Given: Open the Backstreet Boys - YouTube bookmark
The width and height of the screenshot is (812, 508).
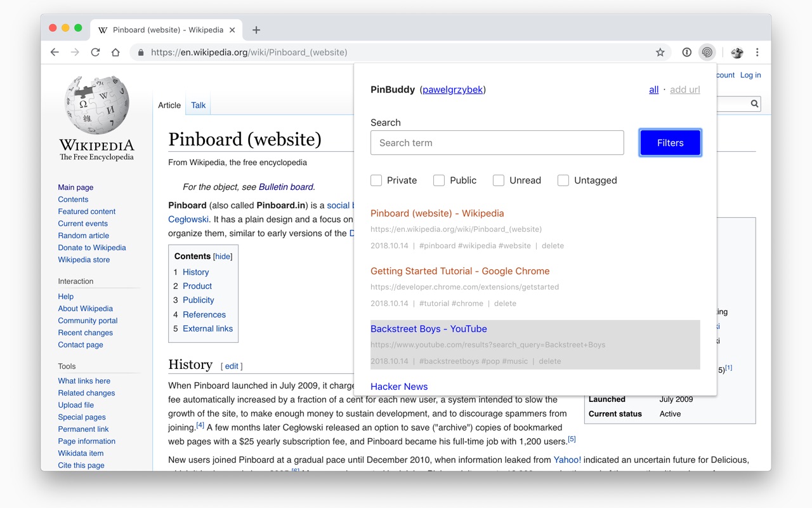Looking at the screenshot, I should click(429, 329).
